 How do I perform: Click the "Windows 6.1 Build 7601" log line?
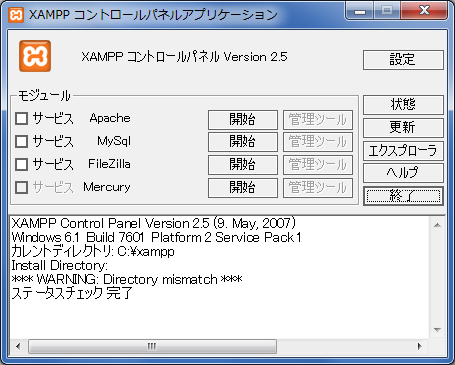click(x=156, y=237)
